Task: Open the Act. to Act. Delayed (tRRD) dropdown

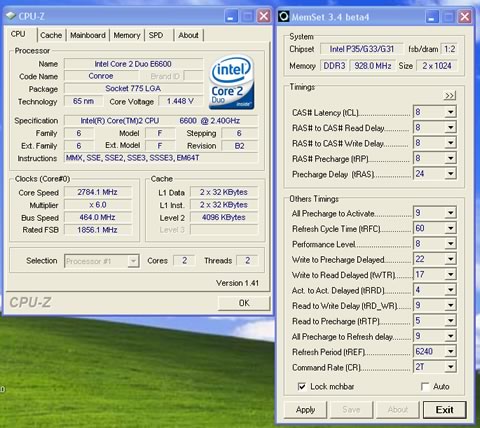Action: [450, 290]
